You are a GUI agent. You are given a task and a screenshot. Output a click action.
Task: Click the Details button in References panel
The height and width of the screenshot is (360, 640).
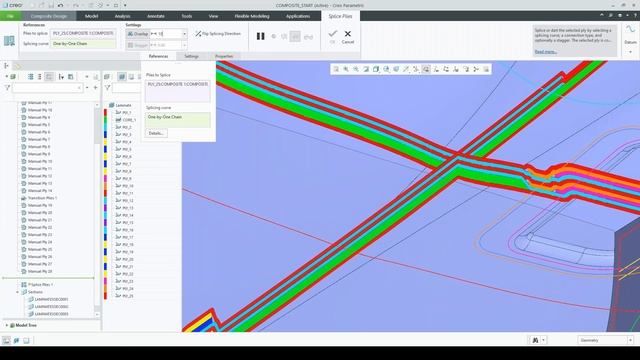pos(156,133)
